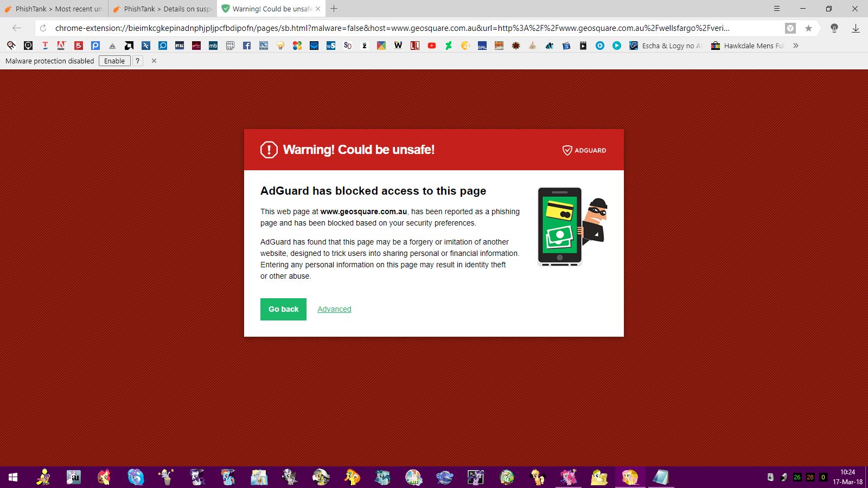Open the Malwarebytes 'mb' bookmark
Viewport: 868px width, 488px height.
(213, 46)
